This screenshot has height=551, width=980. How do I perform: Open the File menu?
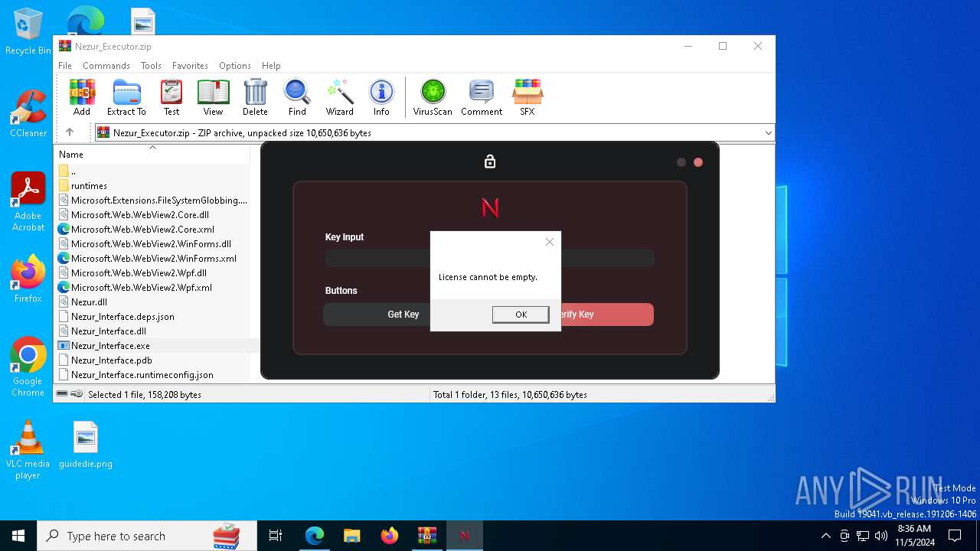[x=65, y=66]
